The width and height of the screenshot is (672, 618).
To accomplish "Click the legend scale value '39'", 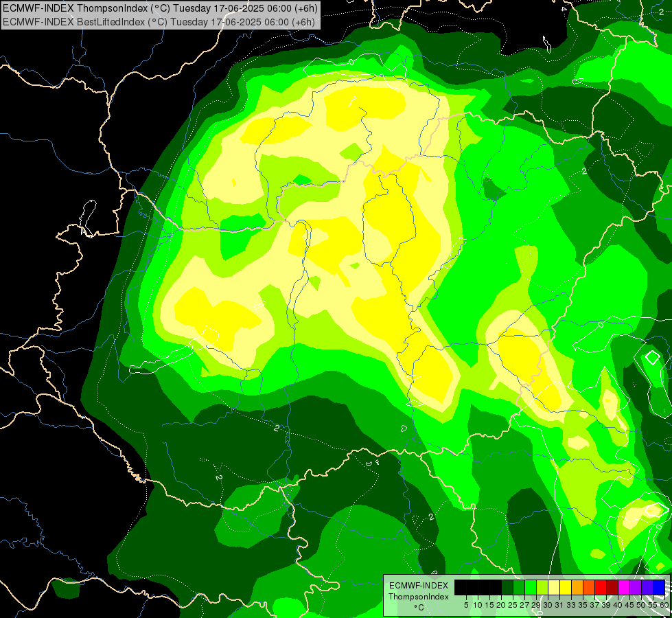I will point(606,605).
